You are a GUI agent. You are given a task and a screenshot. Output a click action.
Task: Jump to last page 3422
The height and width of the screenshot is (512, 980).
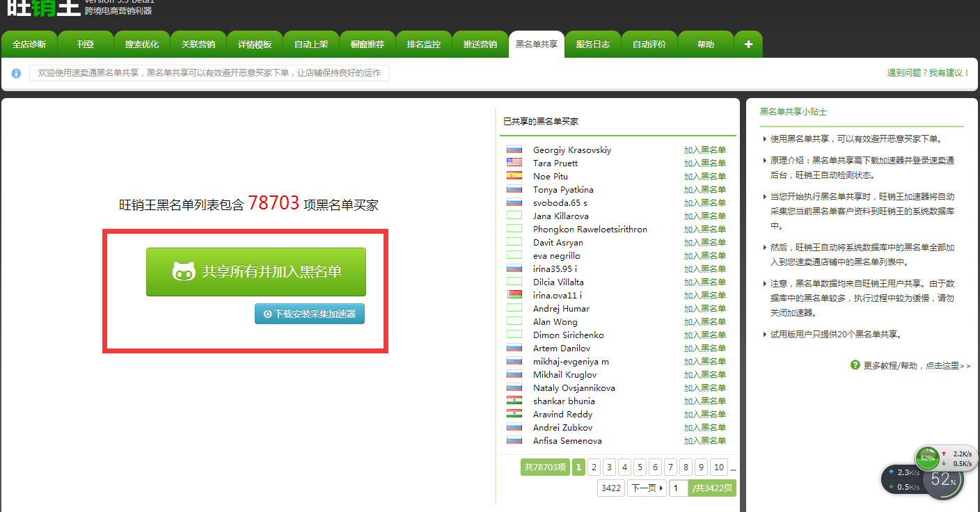coord(611,488)
